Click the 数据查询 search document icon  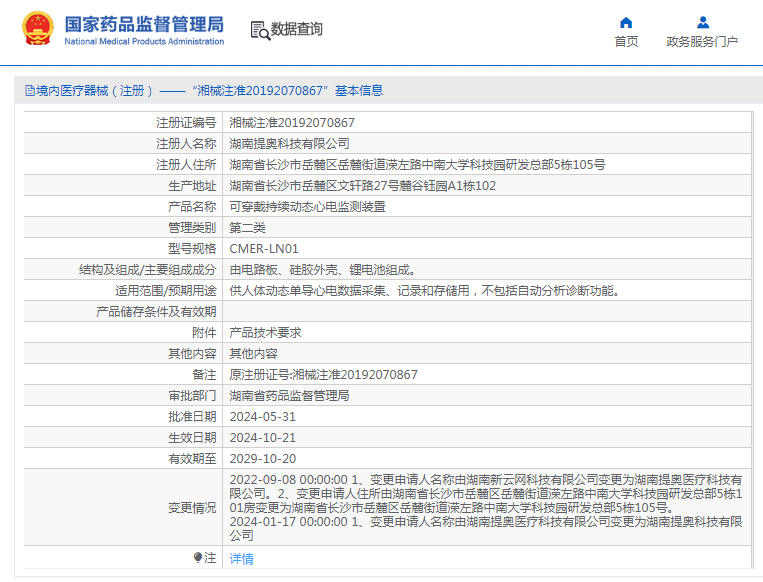(260, 30)
